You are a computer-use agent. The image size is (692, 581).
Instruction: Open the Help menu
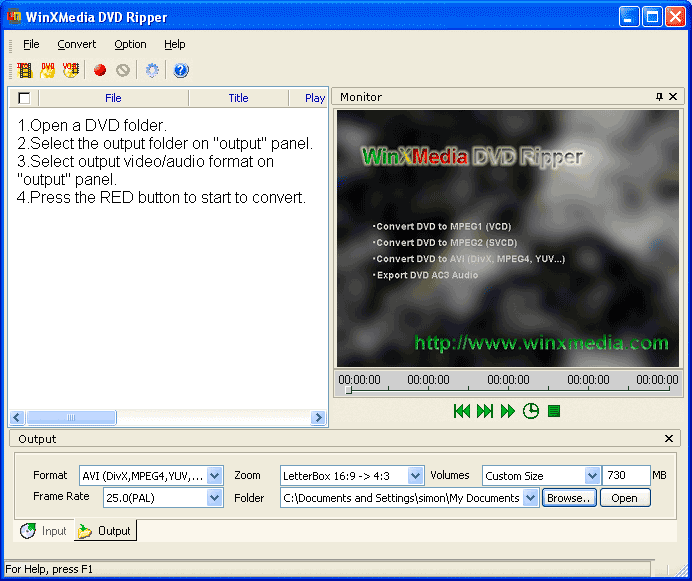(x=175, y=44)
